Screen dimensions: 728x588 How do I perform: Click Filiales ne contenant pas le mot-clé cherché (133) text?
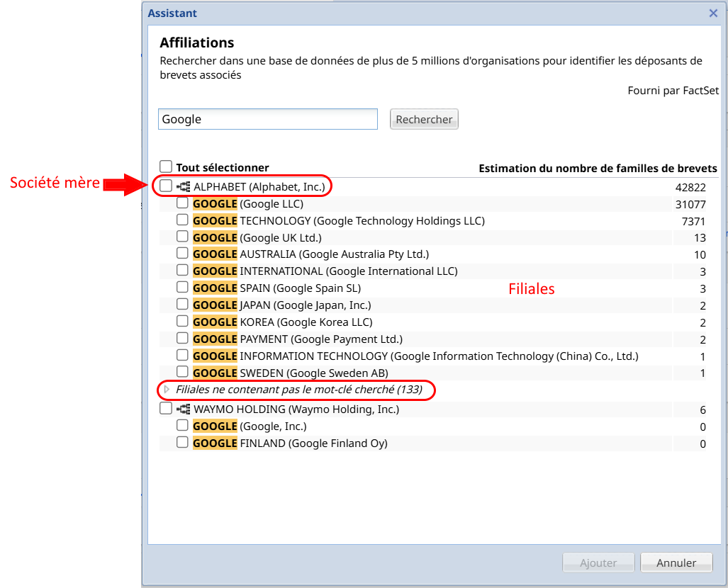tap(299, 390)
